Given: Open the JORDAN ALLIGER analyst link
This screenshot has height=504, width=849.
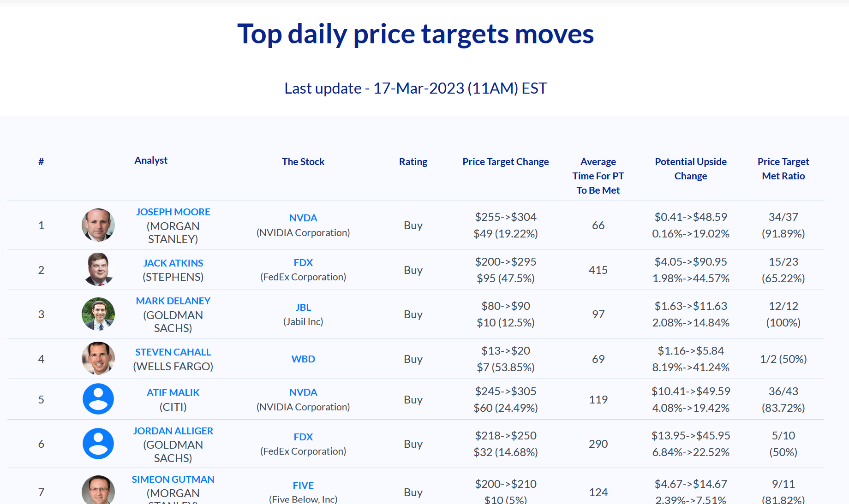Looking at the screenshot, I should [173, 431].
